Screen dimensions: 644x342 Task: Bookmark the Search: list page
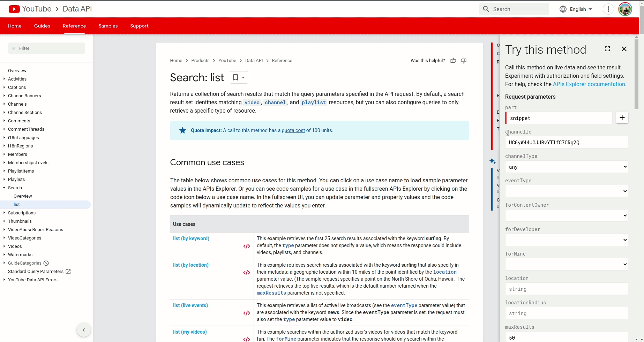[235, 77]
